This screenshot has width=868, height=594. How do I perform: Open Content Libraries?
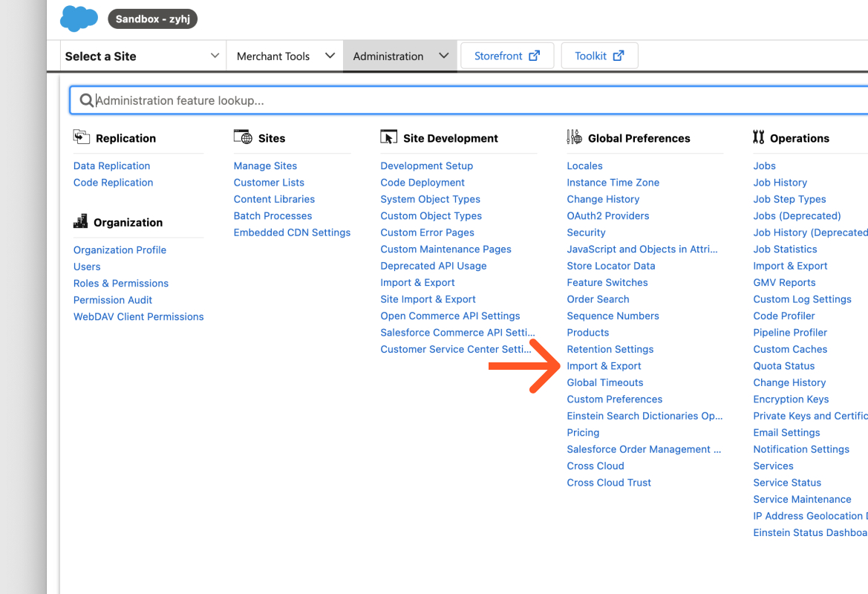coord(274,199)
